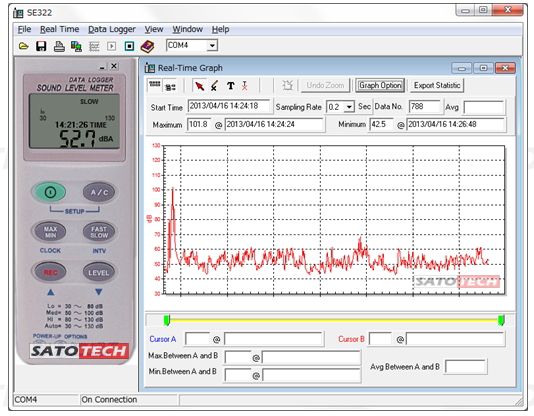
Task: Click the run real-time play icon
Action: pyautogui.click(x=111, y=46)
